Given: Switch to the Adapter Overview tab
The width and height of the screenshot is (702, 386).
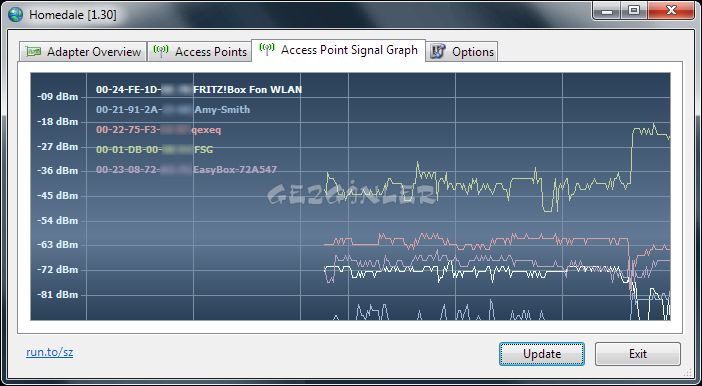Looking at the screenshot, I should (x=83, y=51).
